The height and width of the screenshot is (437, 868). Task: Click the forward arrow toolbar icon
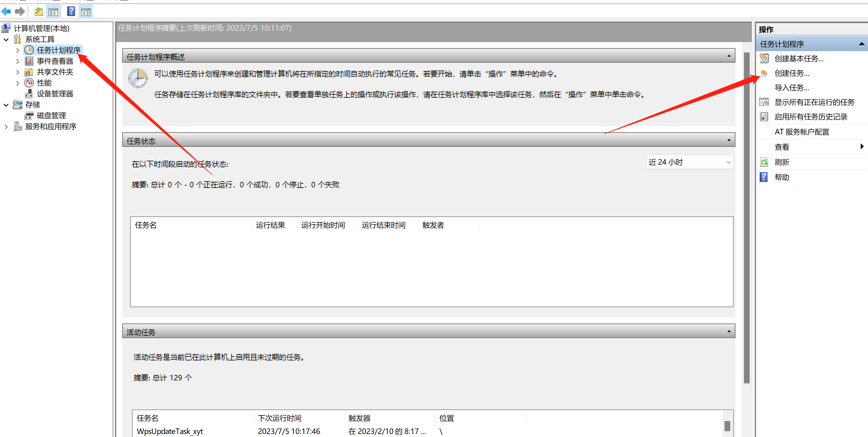20,12
